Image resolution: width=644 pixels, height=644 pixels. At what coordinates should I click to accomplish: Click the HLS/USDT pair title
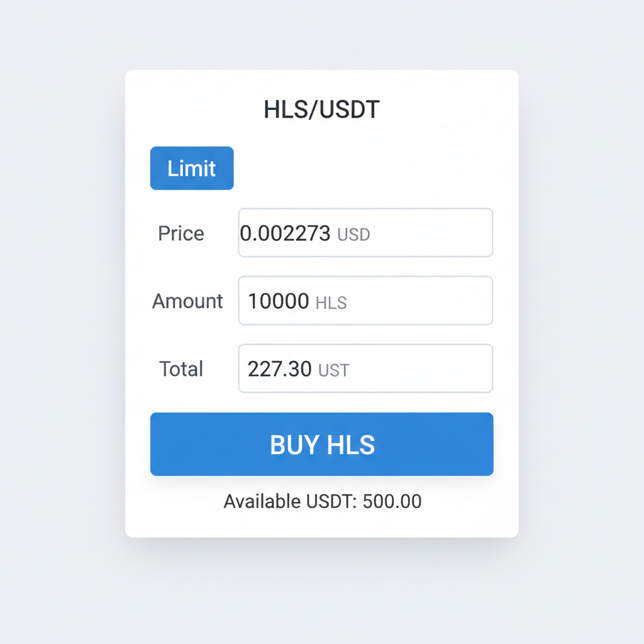point(321,109)
